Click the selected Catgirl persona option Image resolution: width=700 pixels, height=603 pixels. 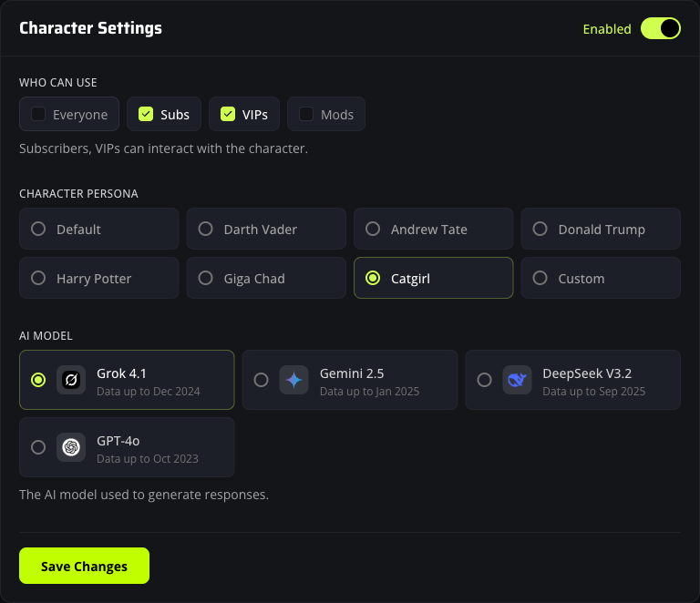coord(434,278)
